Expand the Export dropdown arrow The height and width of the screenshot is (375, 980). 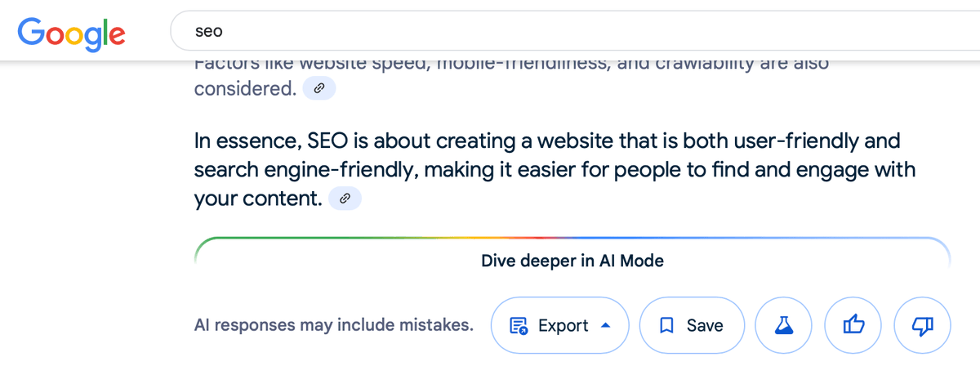tap(605, 325)
